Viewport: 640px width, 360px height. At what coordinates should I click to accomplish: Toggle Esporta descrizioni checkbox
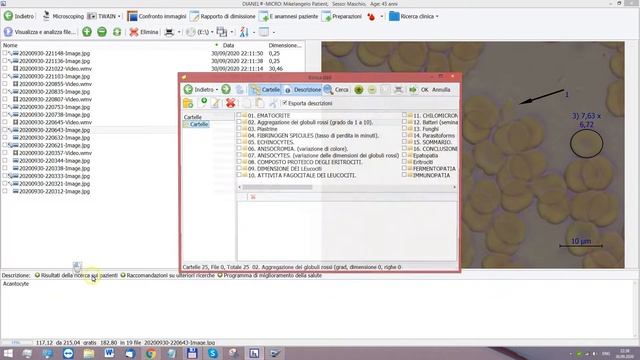point(285,103)
